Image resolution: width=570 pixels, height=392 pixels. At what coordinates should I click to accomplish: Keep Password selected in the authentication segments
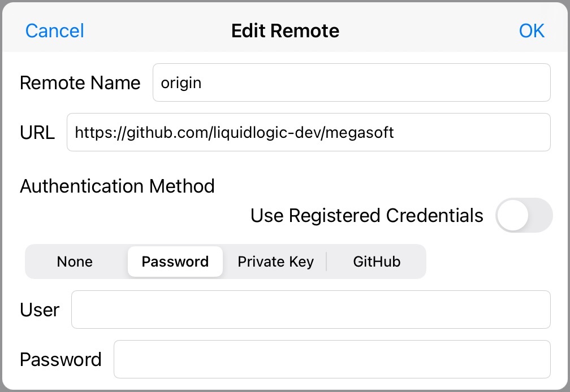(175, 262)
